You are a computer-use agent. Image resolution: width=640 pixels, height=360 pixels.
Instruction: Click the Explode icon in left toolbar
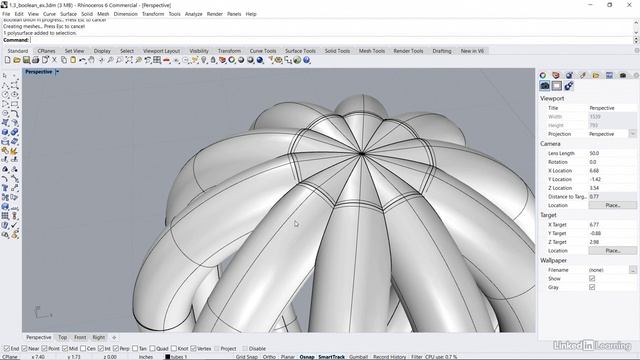[14, 151]
